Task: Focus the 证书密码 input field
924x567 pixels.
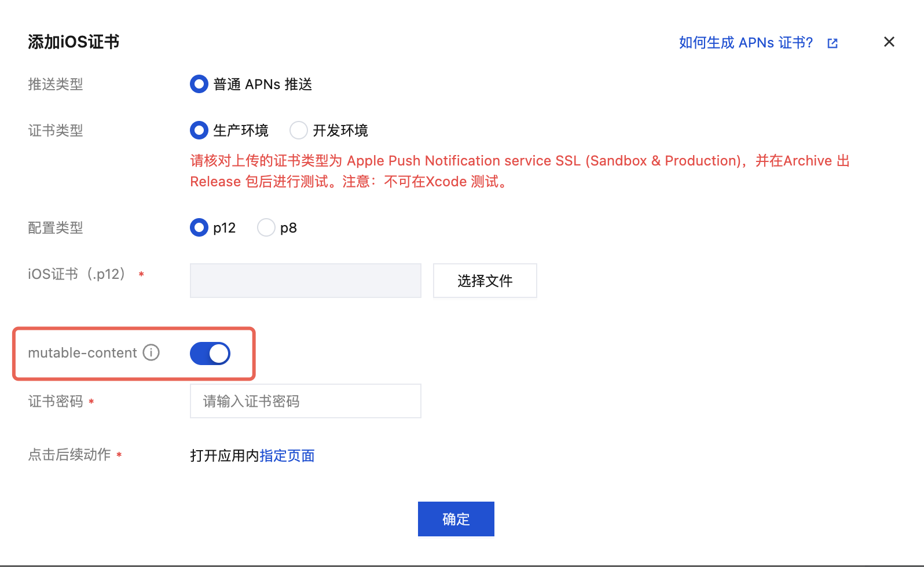Action: point(306,401)
